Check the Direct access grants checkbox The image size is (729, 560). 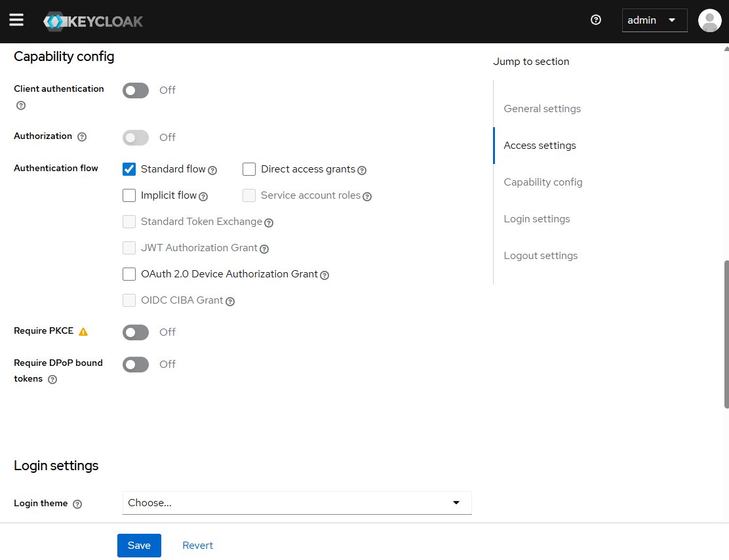pos(249,169)
